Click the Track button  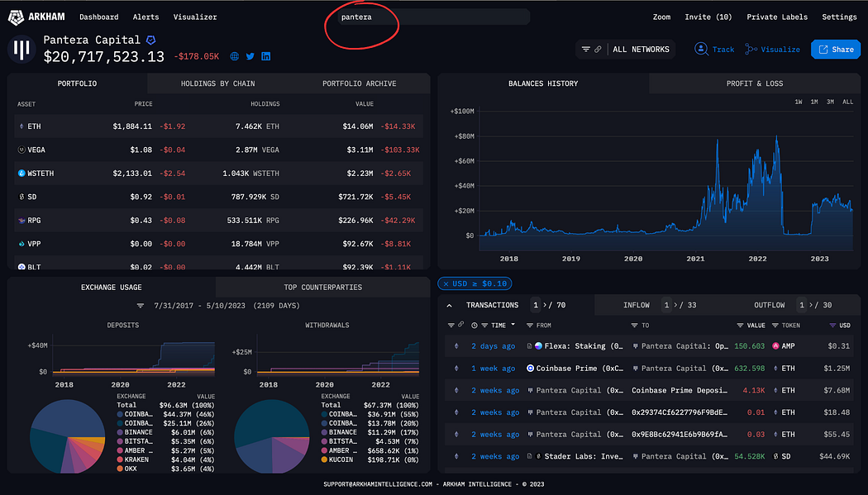click(x=714, y=50)
